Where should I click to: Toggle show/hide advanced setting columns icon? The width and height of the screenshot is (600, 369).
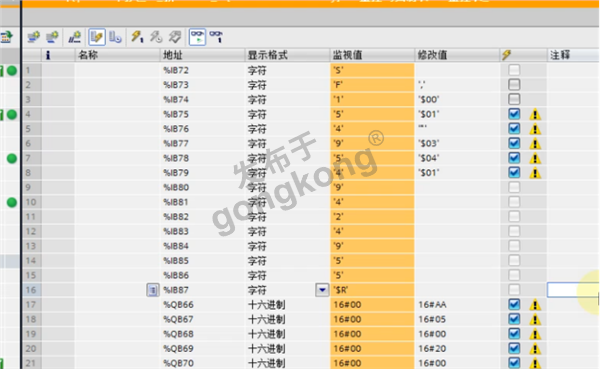[115, 37]
